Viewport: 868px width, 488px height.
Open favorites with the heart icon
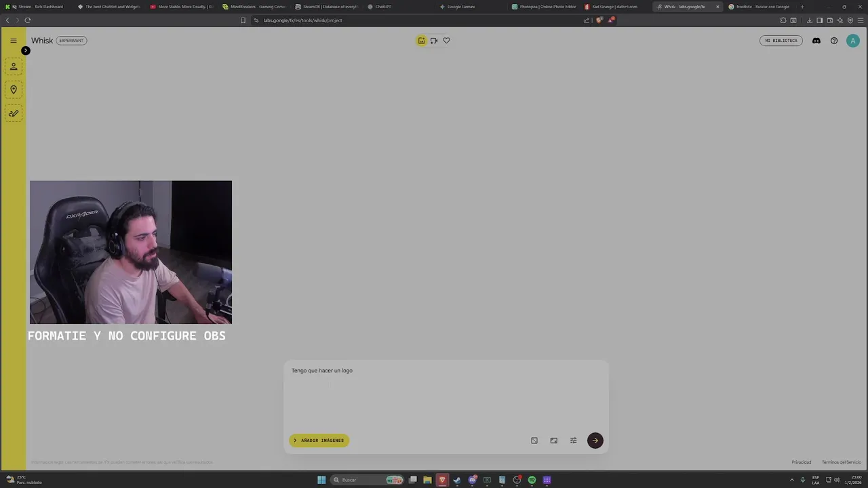(x=446, y=41)
